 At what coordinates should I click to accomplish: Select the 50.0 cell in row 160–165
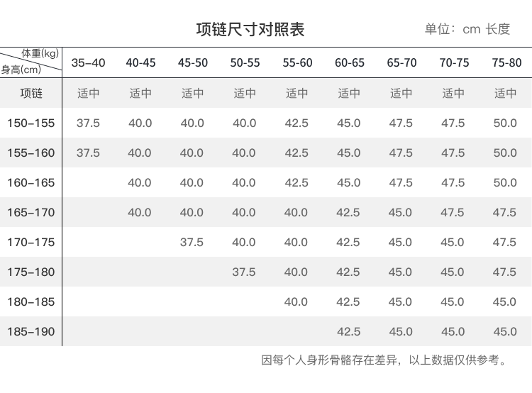[504, 183]
